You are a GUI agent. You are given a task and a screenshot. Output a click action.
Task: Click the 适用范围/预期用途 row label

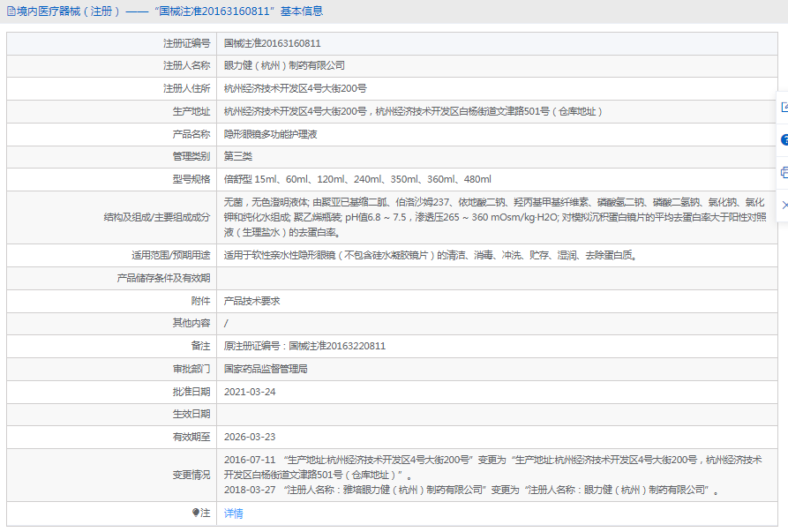coord(168,256)
